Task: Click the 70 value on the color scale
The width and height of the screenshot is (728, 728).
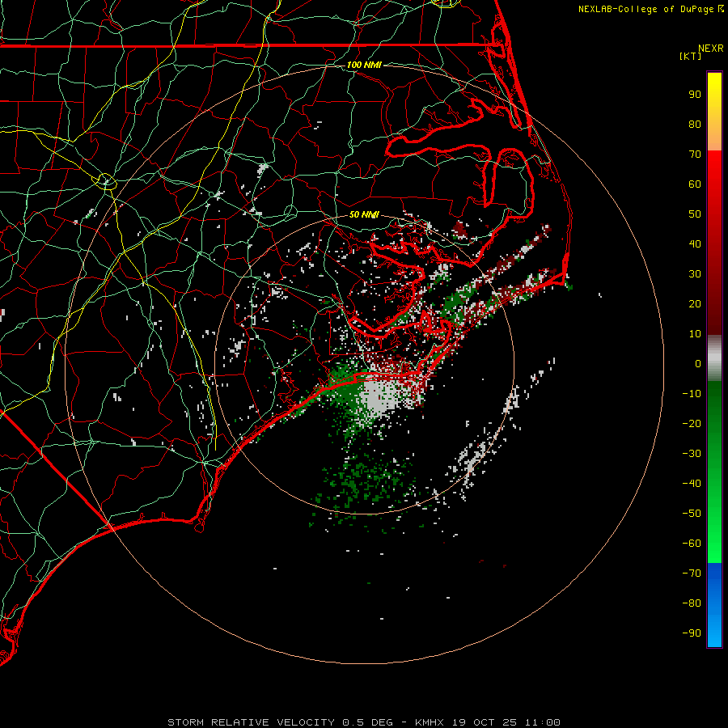Action: tap(695, 154)
